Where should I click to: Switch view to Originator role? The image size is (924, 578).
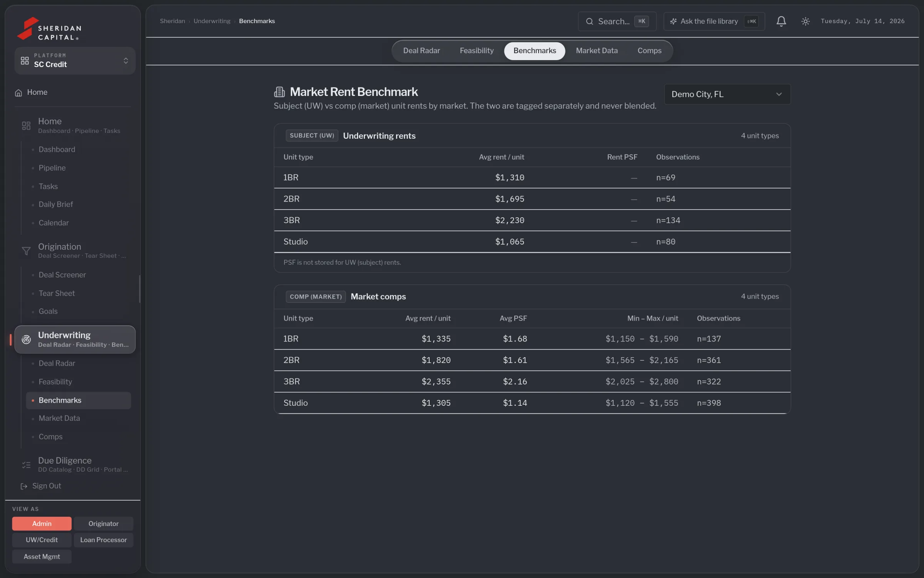(103, 523)
